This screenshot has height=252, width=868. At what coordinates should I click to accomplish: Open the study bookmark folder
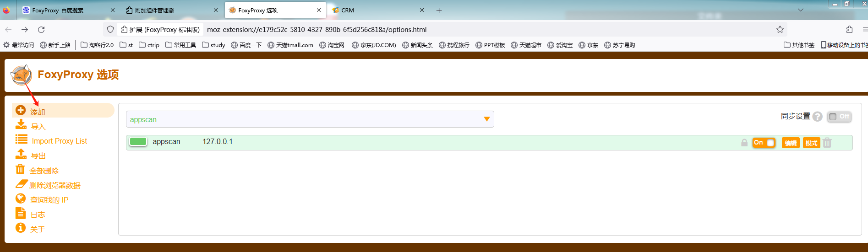pos(213,45)
